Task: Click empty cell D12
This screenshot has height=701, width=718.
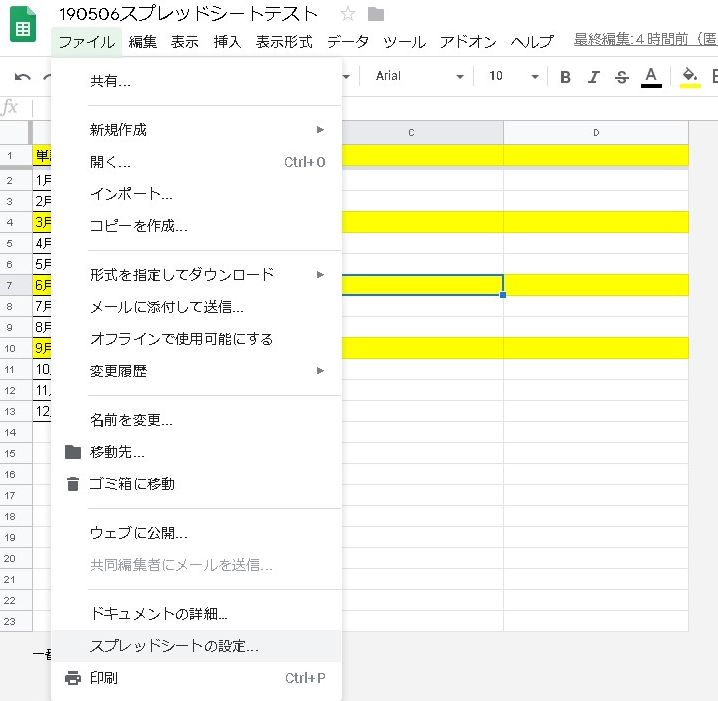Action: point(596,390)
